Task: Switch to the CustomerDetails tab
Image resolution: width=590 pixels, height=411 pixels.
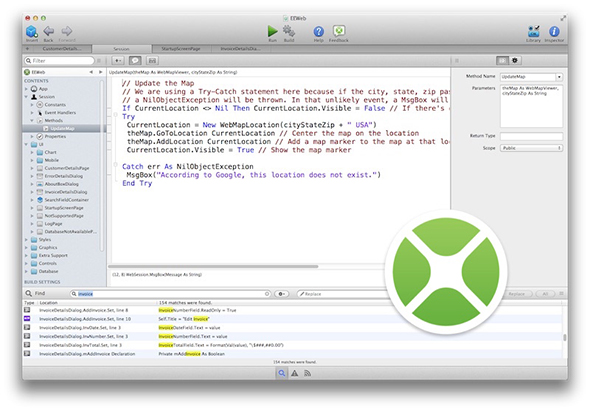Action: point(62,49)
